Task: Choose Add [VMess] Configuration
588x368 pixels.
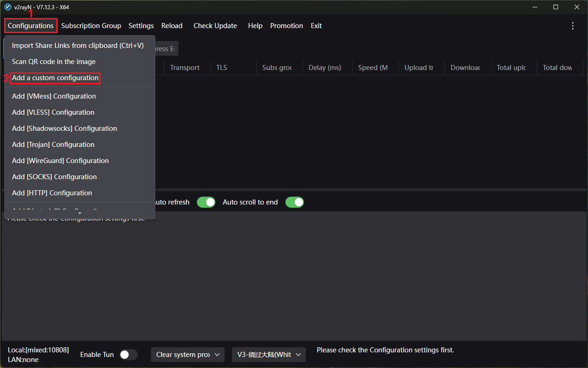Action: tap(53, 96)
